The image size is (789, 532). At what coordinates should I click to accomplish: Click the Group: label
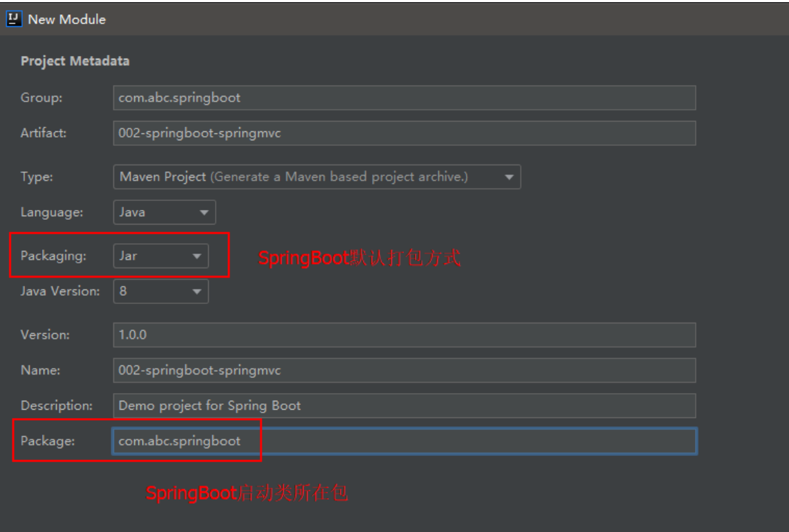click(41, 98)
